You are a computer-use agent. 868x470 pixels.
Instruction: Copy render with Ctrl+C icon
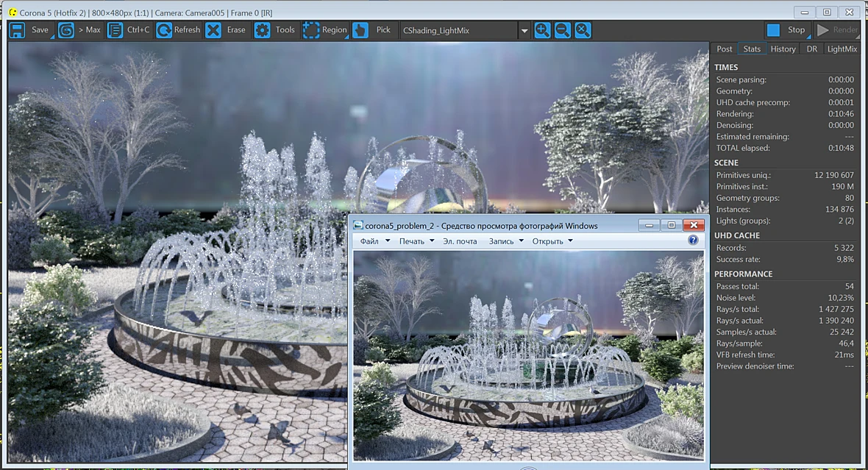pos(115,30)
